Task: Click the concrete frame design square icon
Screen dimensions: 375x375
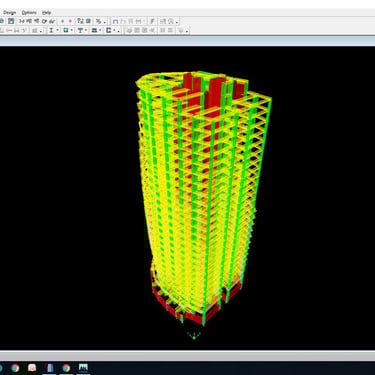Action: (66, 30)
